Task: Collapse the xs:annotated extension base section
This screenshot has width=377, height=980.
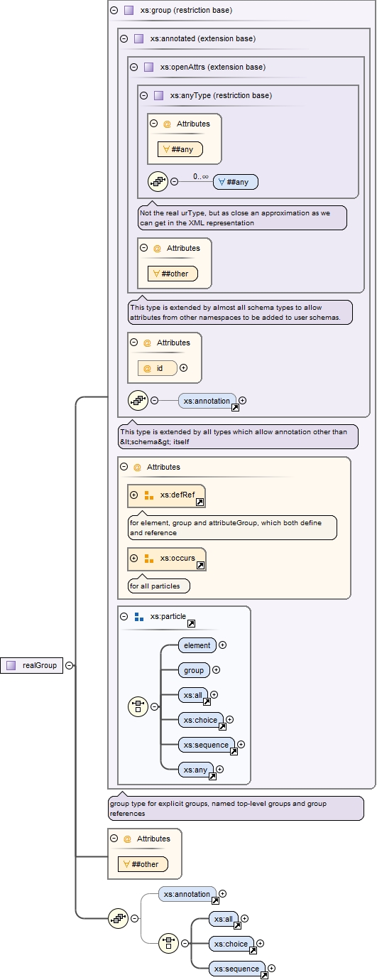Action: 124,39
